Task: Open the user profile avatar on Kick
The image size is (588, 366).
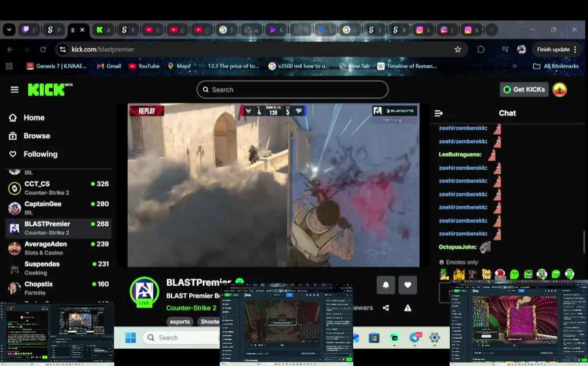Action: click(x=560, y=89)
